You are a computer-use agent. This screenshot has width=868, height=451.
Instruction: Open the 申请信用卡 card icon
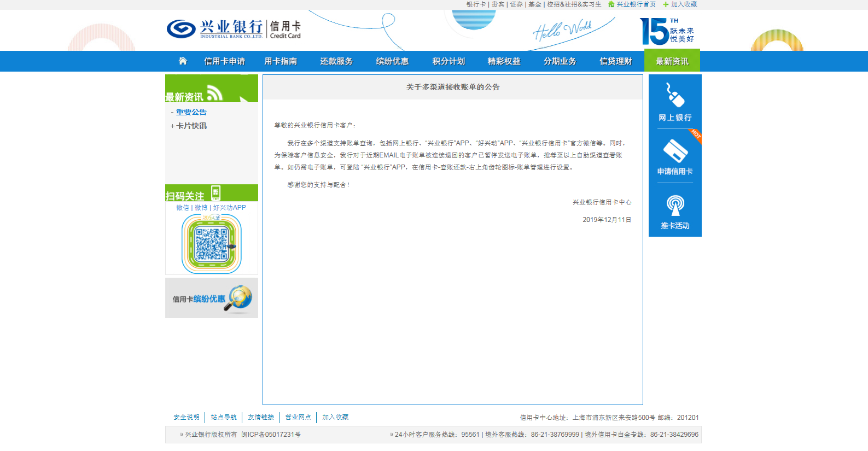675,150
